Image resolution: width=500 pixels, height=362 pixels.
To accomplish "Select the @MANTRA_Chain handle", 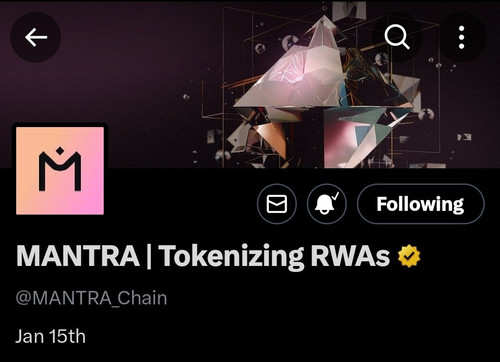I will pyautogui.click(x=91, y=298).
